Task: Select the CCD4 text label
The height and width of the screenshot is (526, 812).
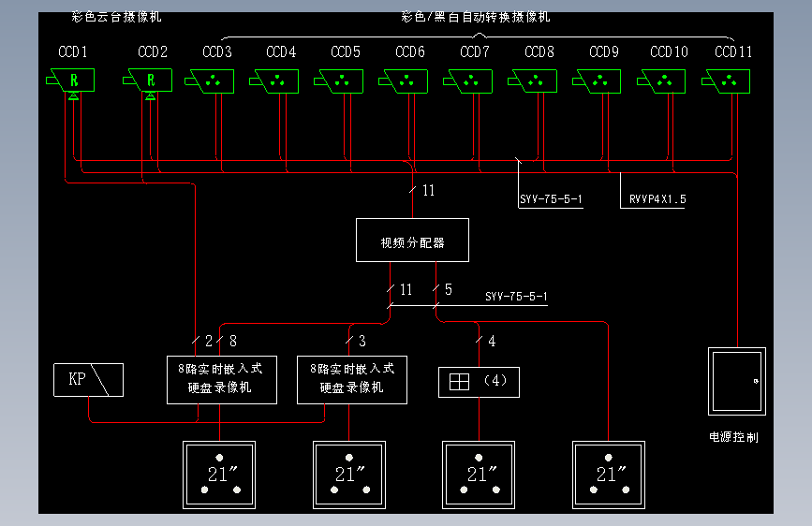Action: coord(281,51)
